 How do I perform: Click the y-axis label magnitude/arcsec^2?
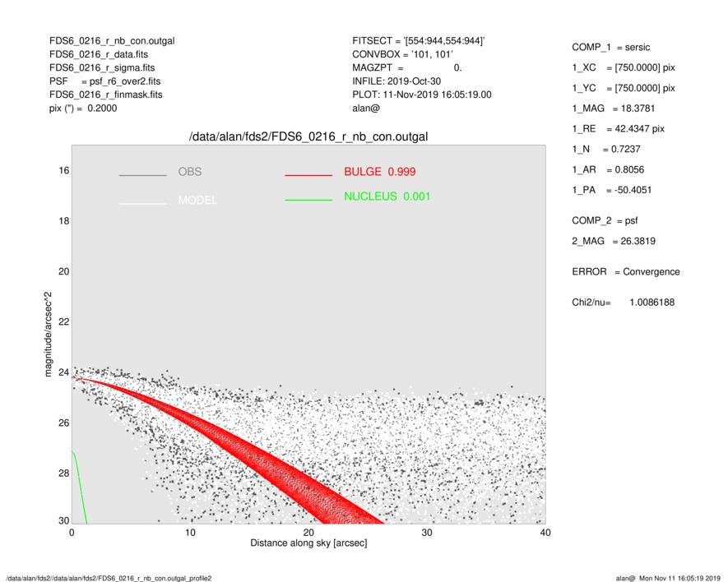[49, 335]
